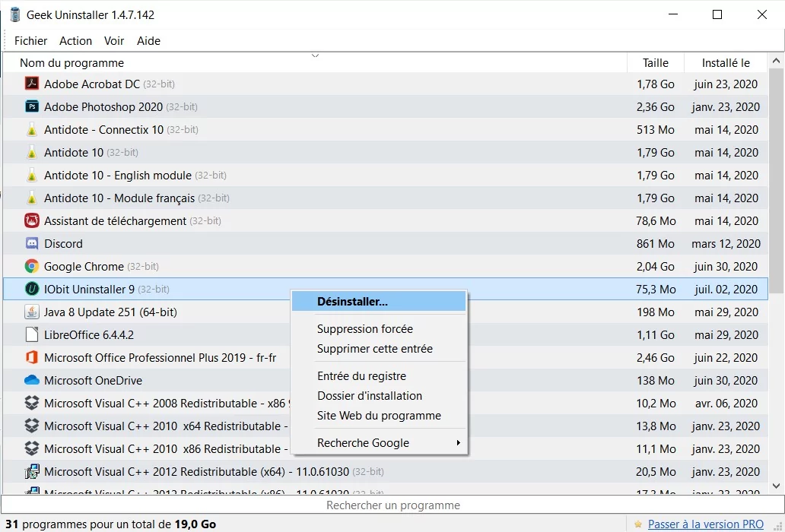This screenshot has height=532, width=785.
Task: Sort by the Installé le column header
Action: pos(726,63)
